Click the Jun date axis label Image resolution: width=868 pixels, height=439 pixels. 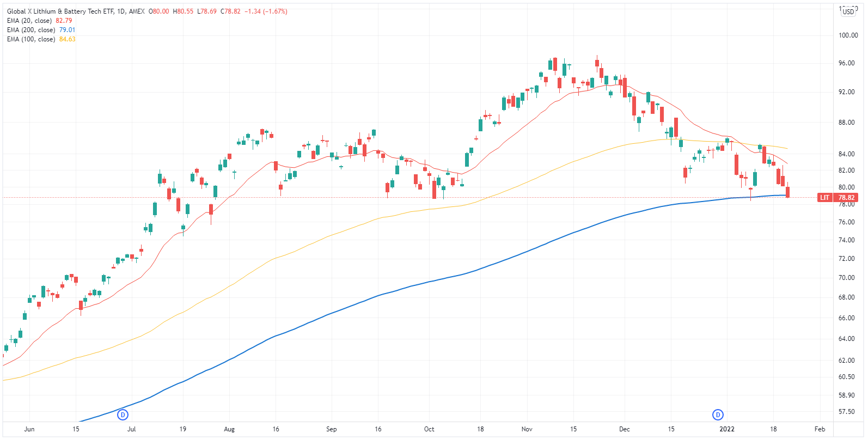tap(29, 429)
